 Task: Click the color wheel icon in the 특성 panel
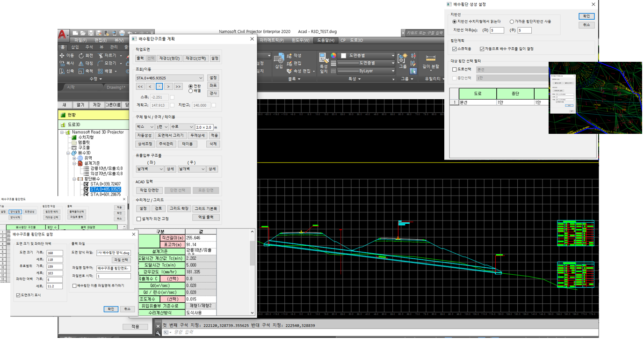[x=334, y=56]
